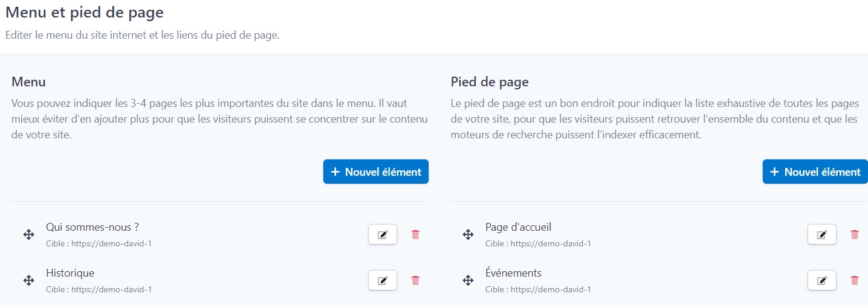Click the Cible URL under Événements
Viewport: 868px width, 305px height.
(538, 289)
